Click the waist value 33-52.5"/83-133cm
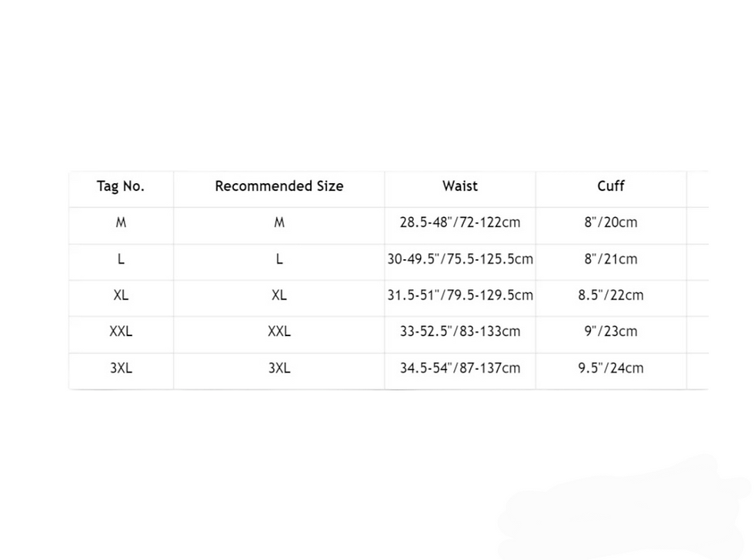Viewport: 754px width, 560px height. tap(460, 332)
